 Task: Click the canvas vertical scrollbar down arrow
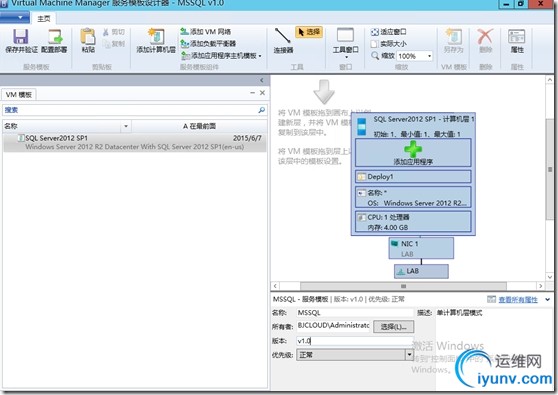coord(550,276)
